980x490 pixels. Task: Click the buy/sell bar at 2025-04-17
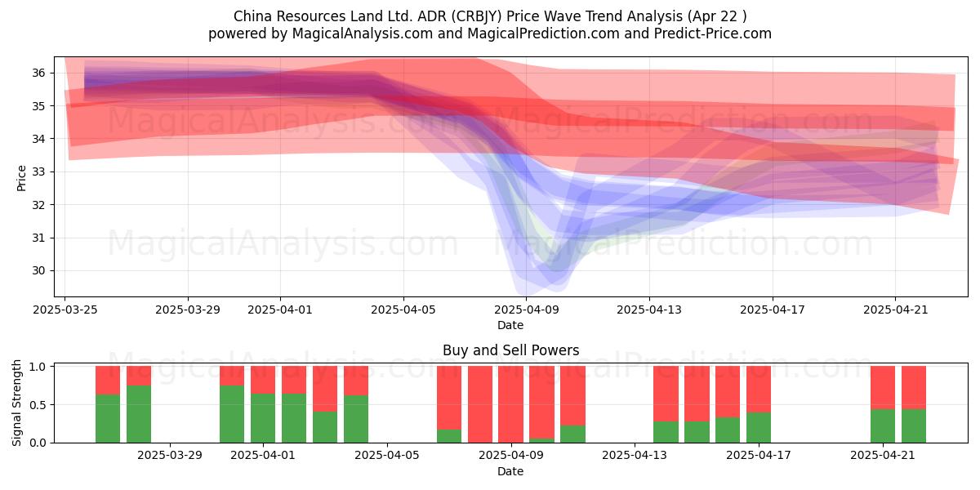(759, 404)
